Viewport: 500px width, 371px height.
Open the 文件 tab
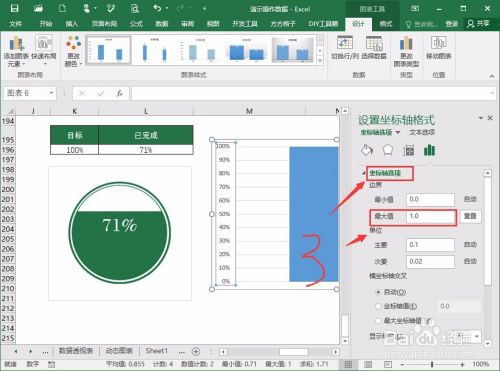coord(16,24)
